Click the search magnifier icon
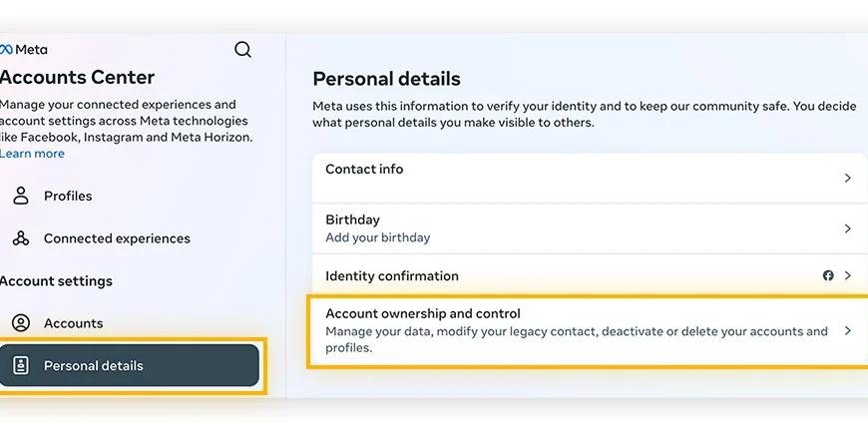 click(243, 50)
